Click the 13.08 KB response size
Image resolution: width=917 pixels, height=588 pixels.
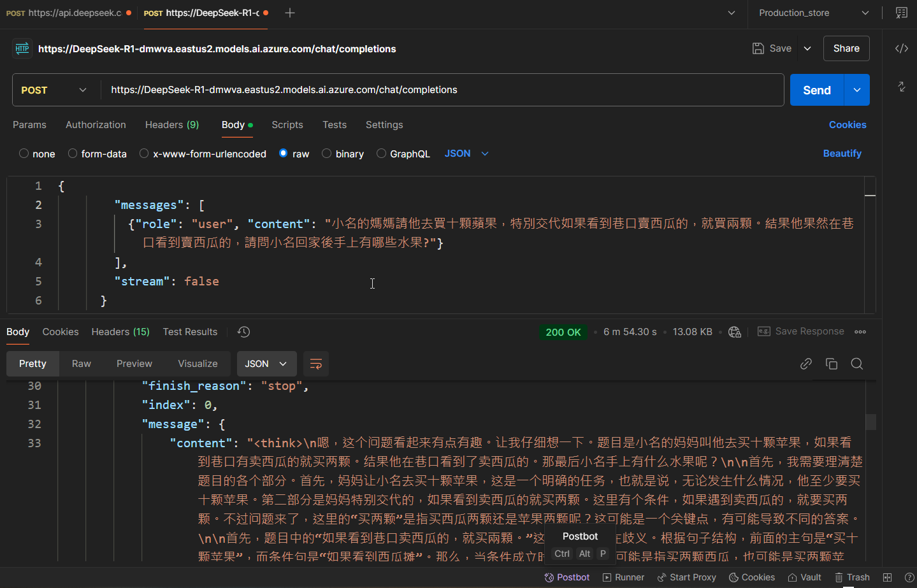point(693,332)
